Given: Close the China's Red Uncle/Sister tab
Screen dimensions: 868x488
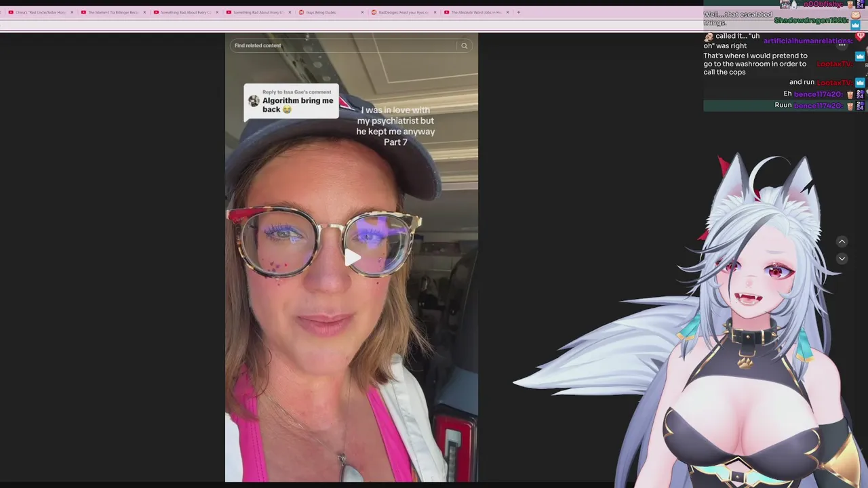Looking at the screenshot, I should pos(72,12).
